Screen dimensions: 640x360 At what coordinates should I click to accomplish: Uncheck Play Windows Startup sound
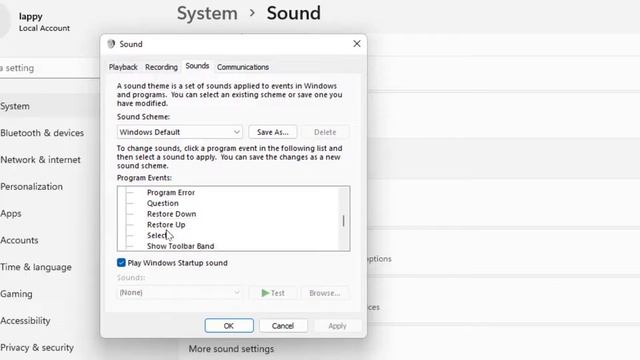pos(121,262)
